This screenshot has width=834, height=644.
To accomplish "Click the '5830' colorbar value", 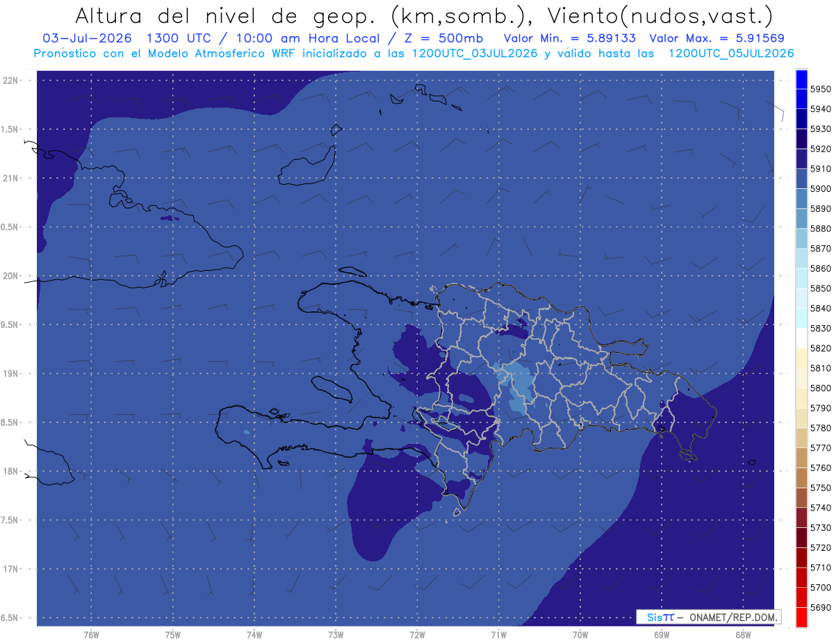I will tap(821, 328).
